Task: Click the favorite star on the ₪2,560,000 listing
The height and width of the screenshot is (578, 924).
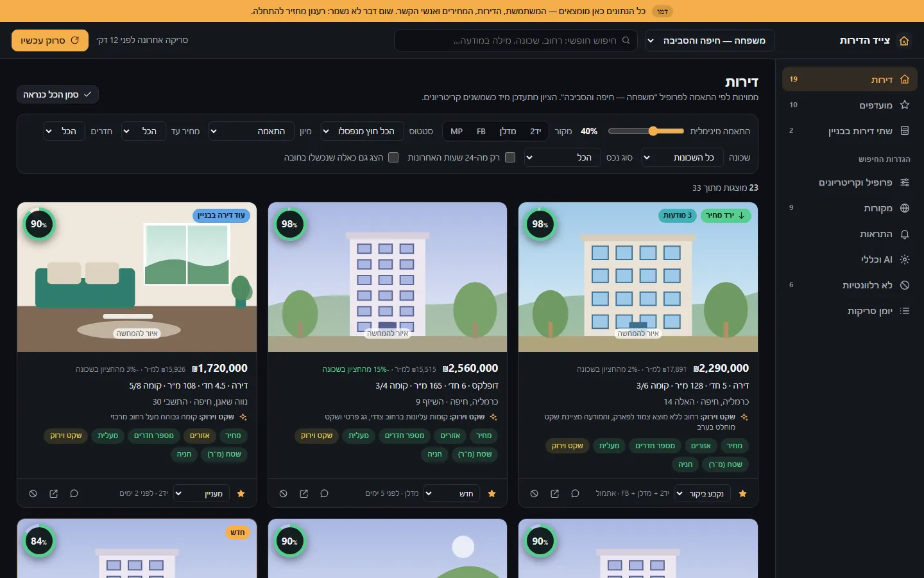Action: click(x=492, y=494)
